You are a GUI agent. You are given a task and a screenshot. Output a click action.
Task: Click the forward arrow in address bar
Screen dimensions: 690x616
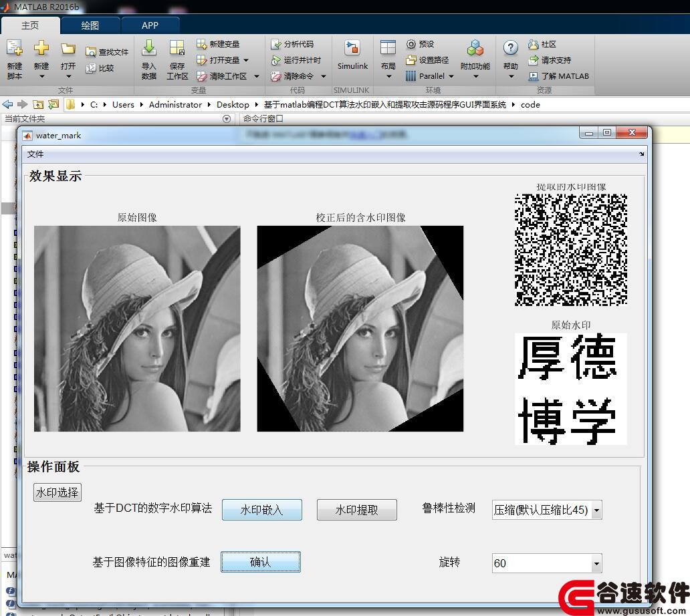coord(23,105)
